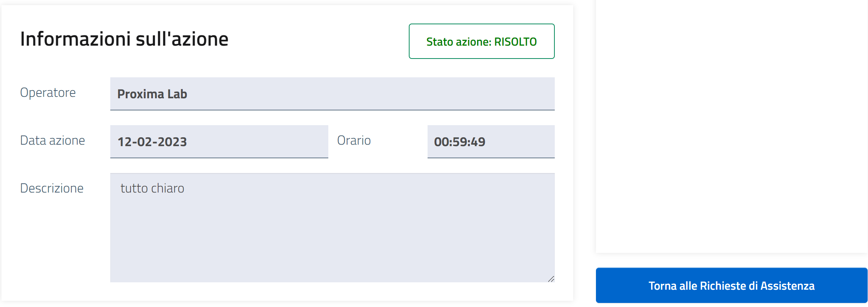Click the Stato azione: RISOLTO badge
This screenshot has height=307, width=868.
click(x=481, y=42)
